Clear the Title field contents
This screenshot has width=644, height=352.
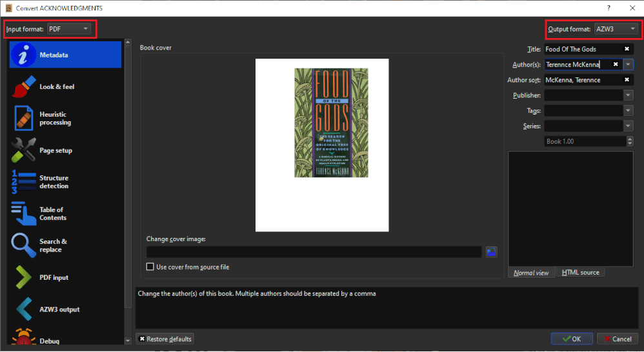click(627, 49)
